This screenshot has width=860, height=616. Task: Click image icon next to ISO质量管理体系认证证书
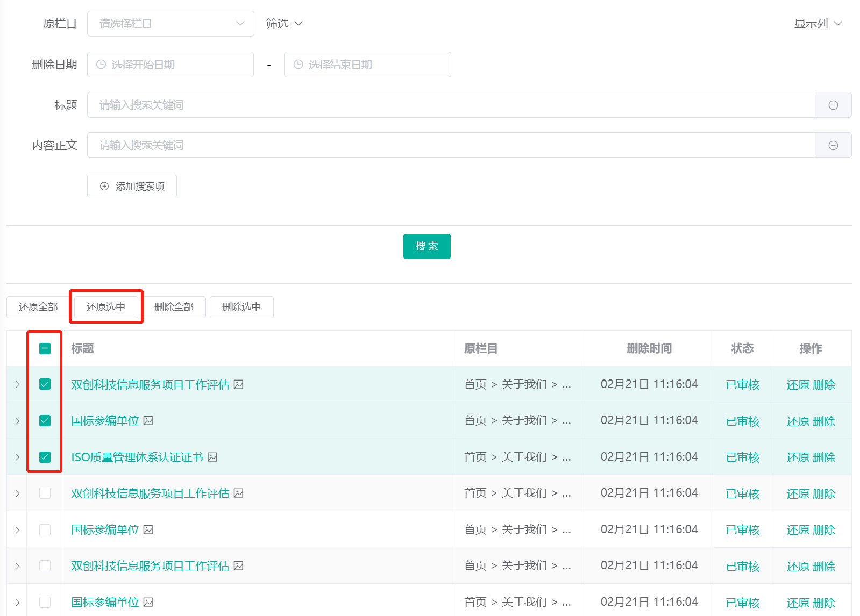point(212,457)
